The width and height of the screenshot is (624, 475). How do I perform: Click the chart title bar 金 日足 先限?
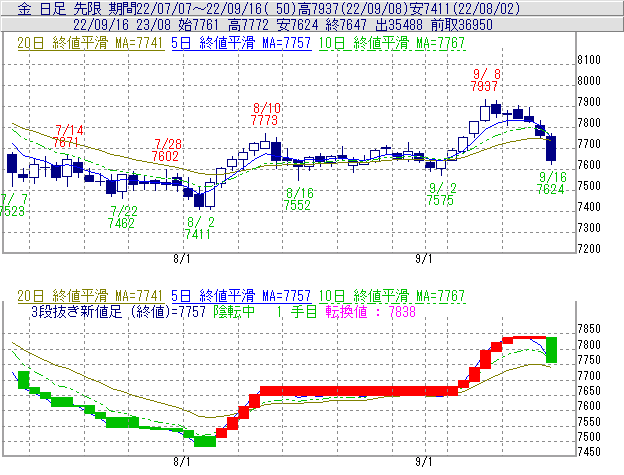(312, 8)
